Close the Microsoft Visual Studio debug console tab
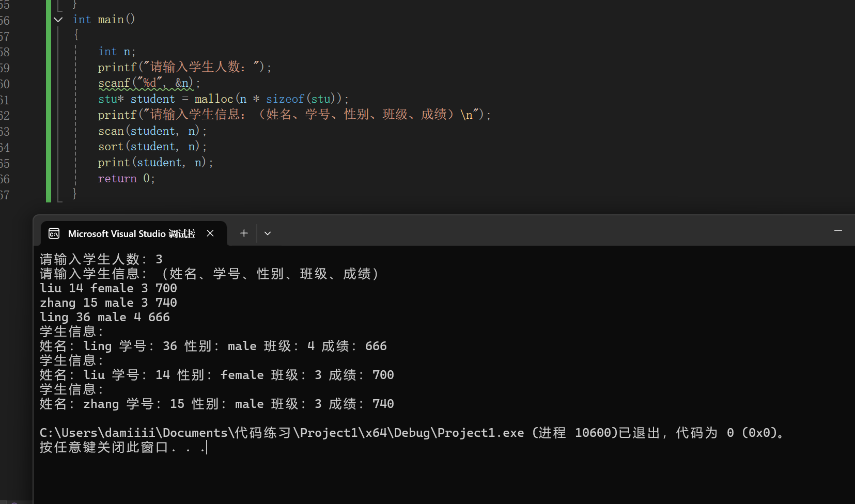 click(x=210, y=233)
